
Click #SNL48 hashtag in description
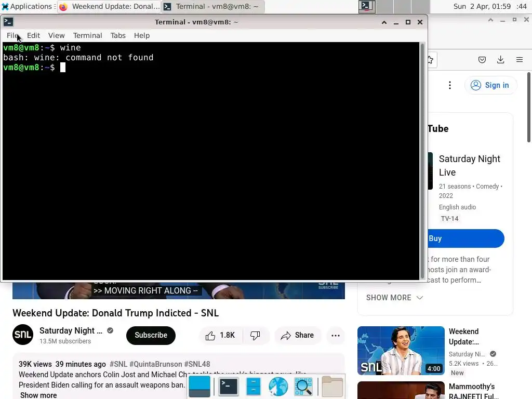(x=197, y=364)
